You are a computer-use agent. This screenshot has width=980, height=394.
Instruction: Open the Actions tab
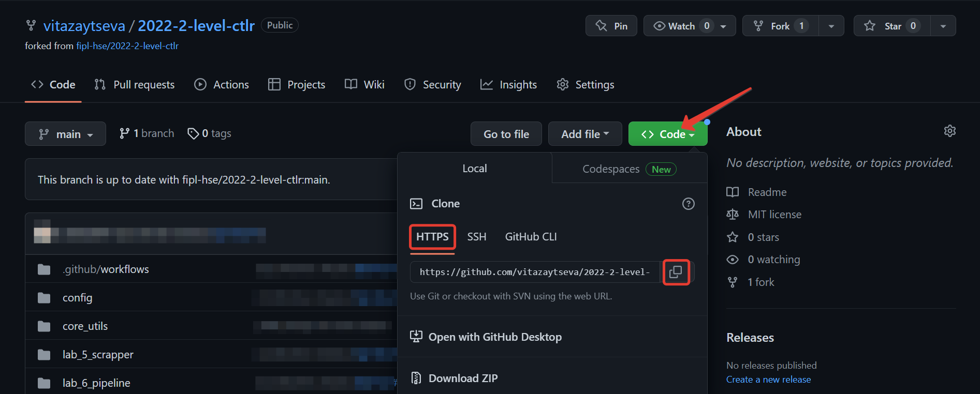click(x=222, y=85)
